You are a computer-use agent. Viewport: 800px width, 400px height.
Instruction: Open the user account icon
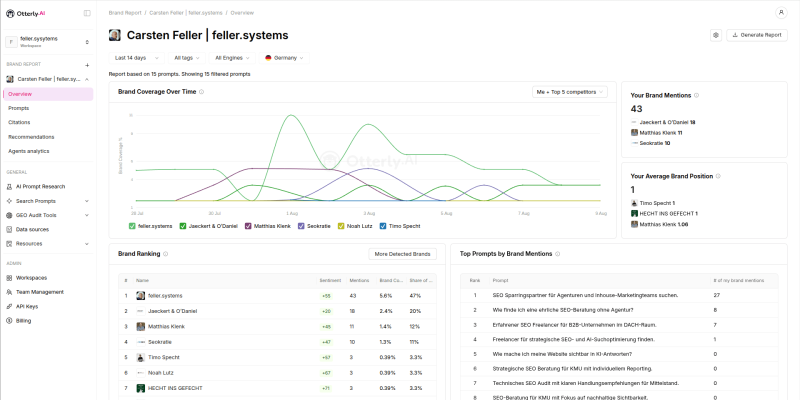pyautogui.click(x=781, y=13)
